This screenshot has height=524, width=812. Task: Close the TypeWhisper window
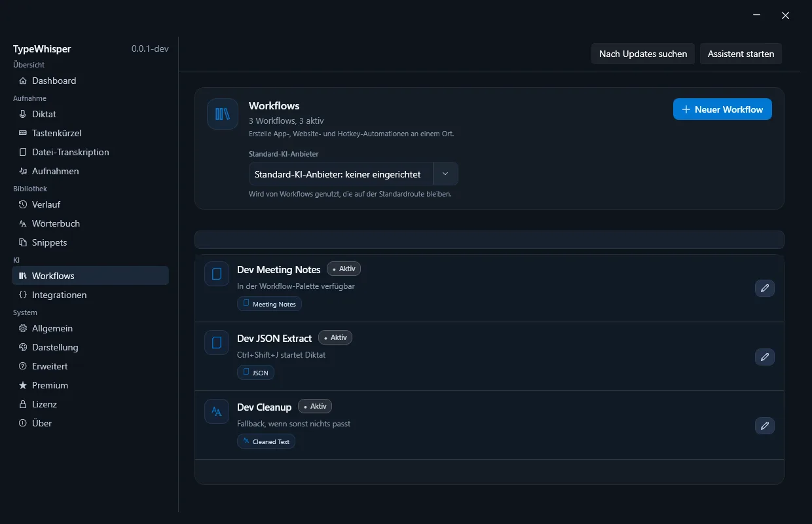(x=785, y=15)
